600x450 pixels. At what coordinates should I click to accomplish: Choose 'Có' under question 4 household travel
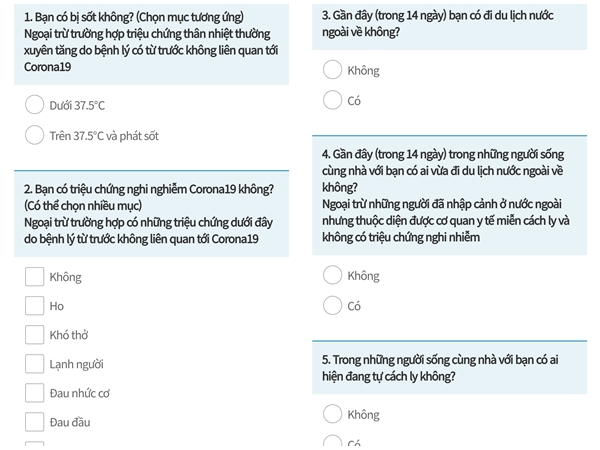point(332,305)
